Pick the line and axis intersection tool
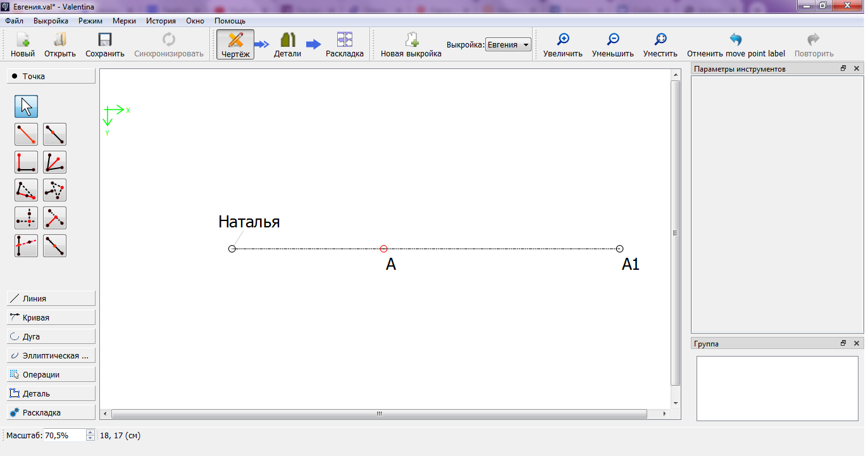Viewport: 868px width, 456px height. pos(26,246)
